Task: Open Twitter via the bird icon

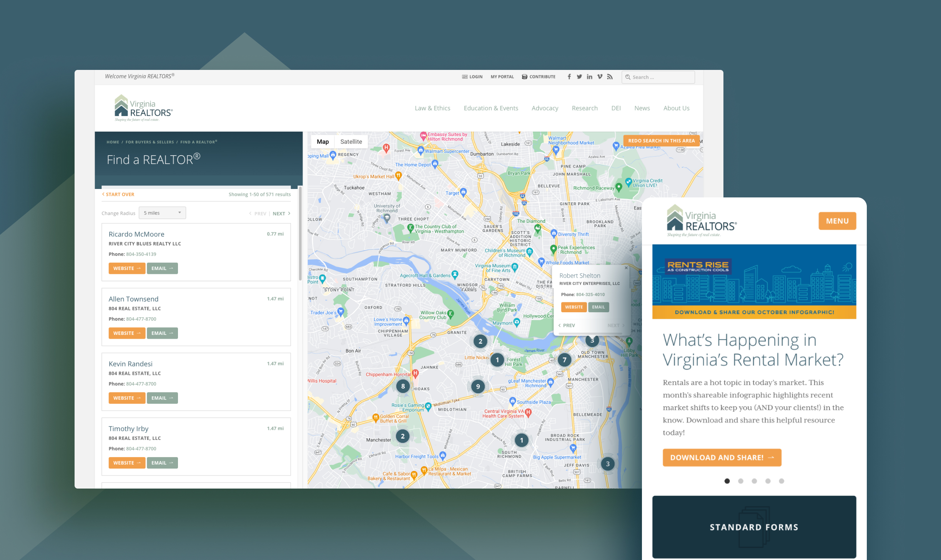Action: 579,76
